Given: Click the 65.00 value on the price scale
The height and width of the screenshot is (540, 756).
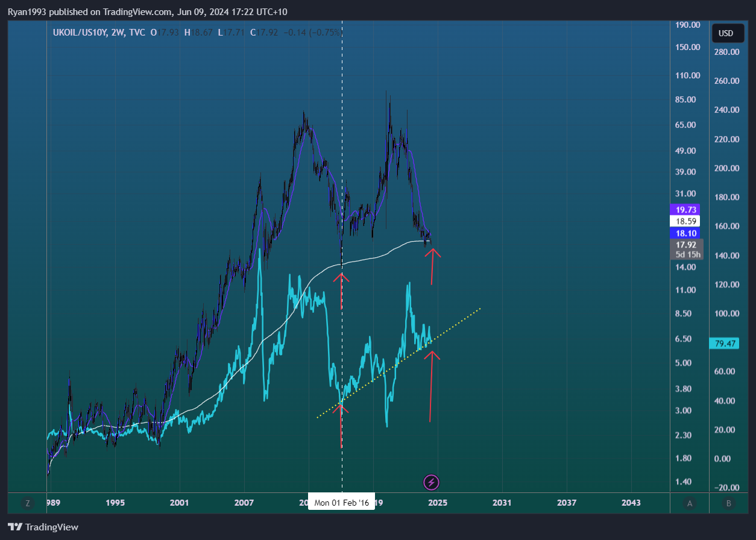Looking at the screenshot, I should coord(685,125).
